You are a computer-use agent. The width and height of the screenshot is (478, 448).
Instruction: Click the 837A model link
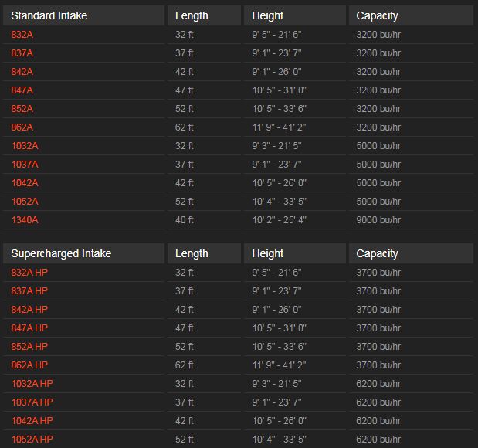(22, 53)
